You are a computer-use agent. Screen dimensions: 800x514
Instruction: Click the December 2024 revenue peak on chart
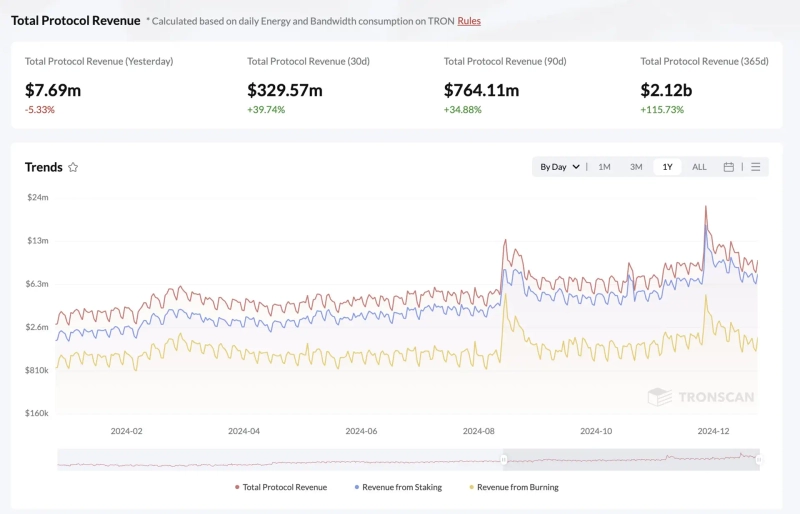point(706,207)
